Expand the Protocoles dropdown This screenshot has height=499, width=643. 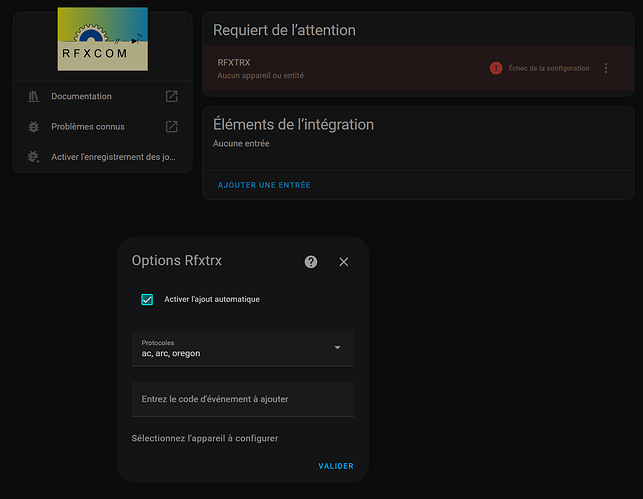tap(243, 349)
